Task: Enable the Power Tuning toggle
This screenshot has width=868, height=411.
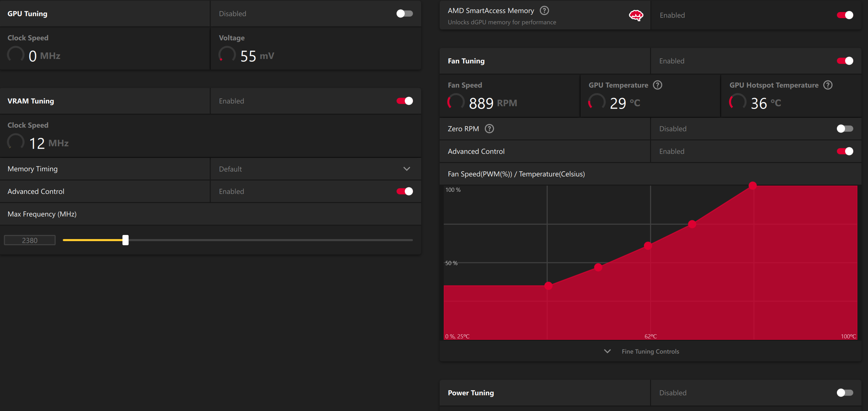Action: click(845, 393)
